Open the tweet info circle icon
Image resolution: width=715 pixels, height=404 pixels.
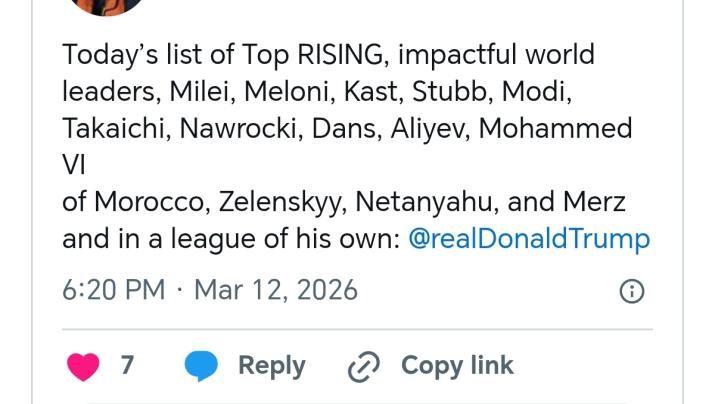(x=632, y=291)
